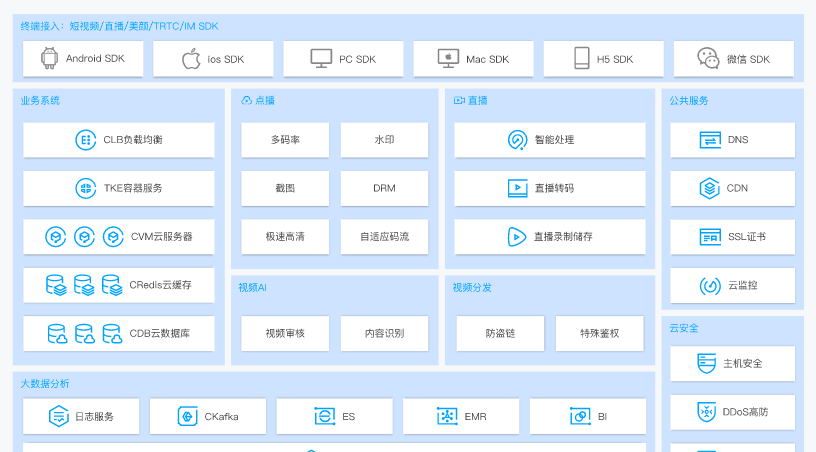The image size is (816, 452).
Task: Click the monitor icon for PC SDK
Action: 321,59
